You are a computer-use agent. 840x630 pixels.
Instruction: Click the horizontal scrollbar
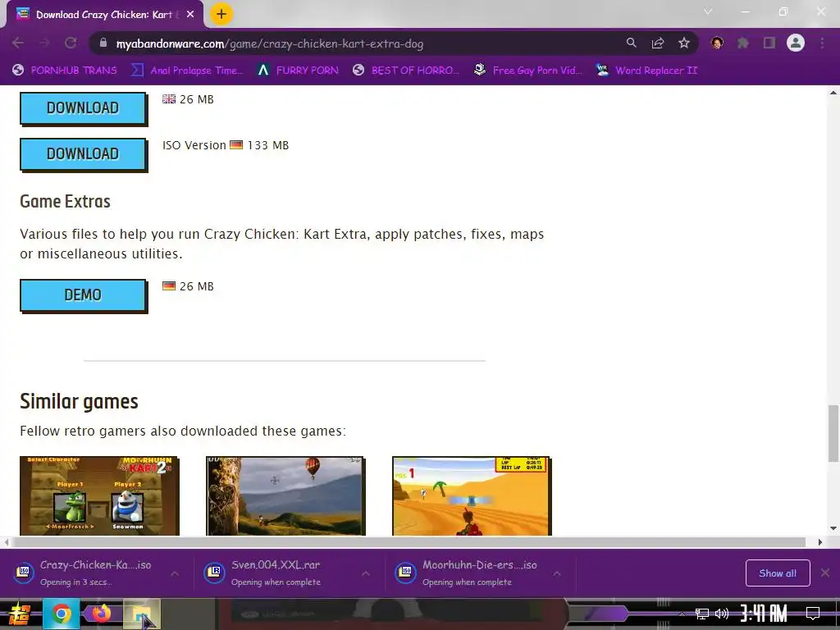pos(409,542)
